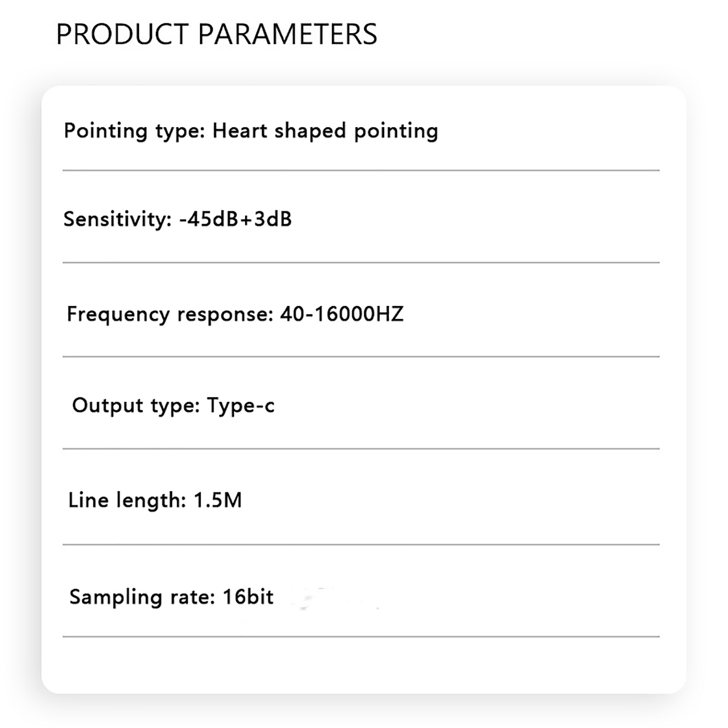Image resolution: width=728 pixels, height=728 pixels.
Task: Select the 1.5M line length value
Action: (217, 500)
